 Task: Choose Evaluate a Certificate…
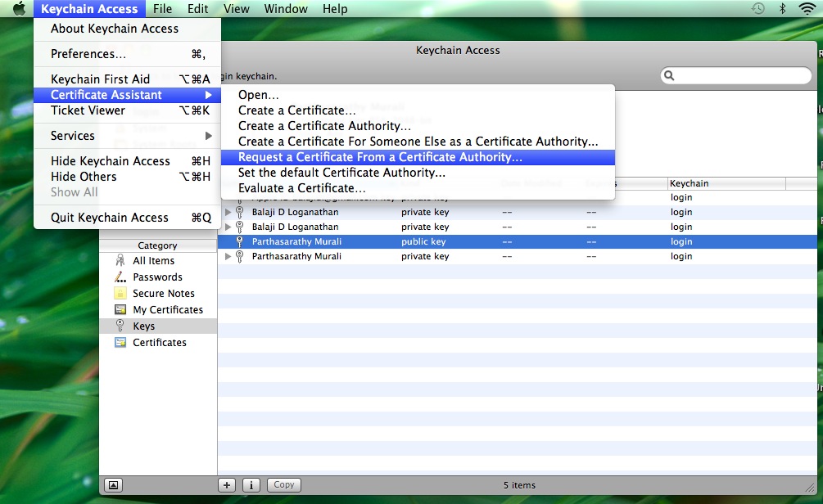418,188
